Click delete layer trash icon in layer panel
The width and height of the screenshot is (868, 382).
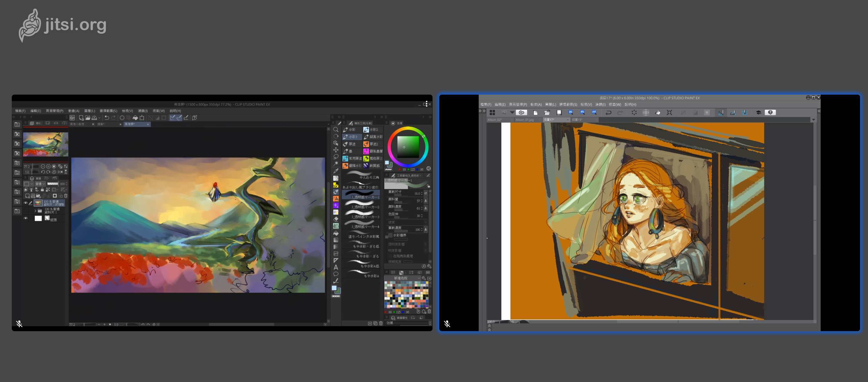click(66, 196)
